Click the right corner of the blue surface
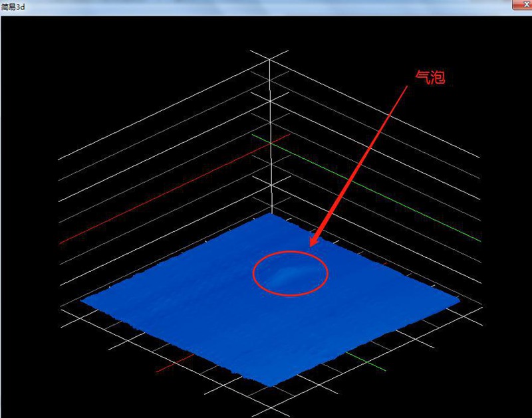532x418 pixels. tap(458, 300)
